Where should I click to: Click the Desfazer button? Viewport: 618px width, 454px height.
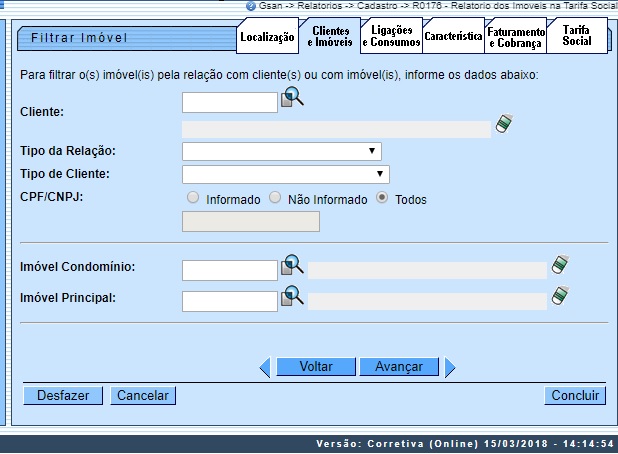63,396
